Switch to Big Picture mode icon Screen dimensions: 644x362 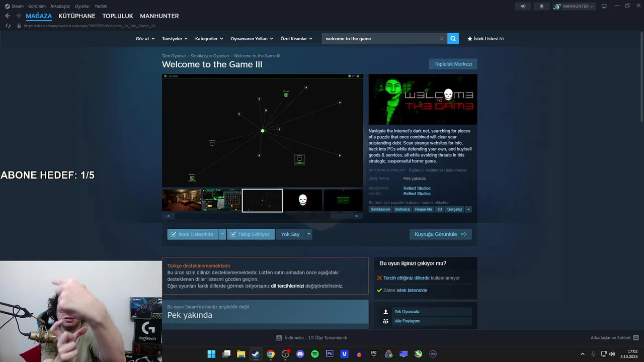(604, 6)
